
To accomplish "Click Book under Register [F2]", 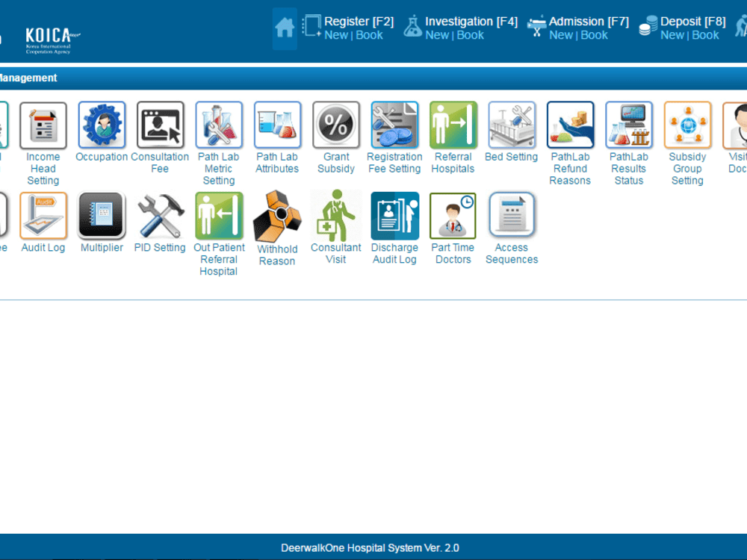I will click(369, 35).
